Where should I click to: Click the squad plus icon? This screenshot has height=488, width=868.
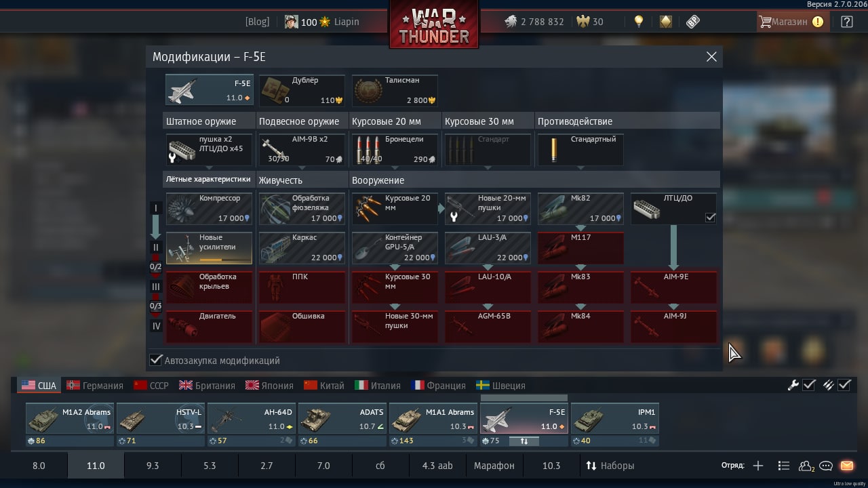click(758, 466)
